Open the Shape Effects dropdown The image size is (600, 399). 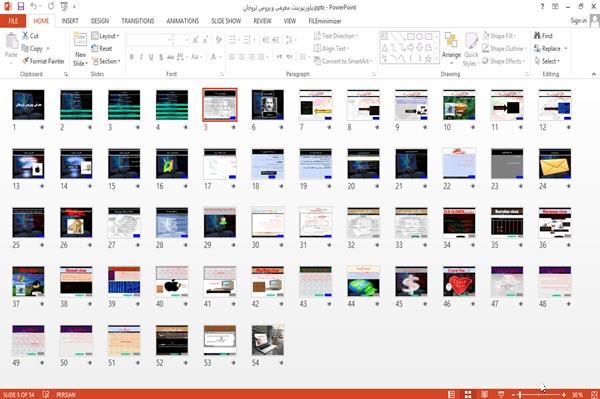503,61
